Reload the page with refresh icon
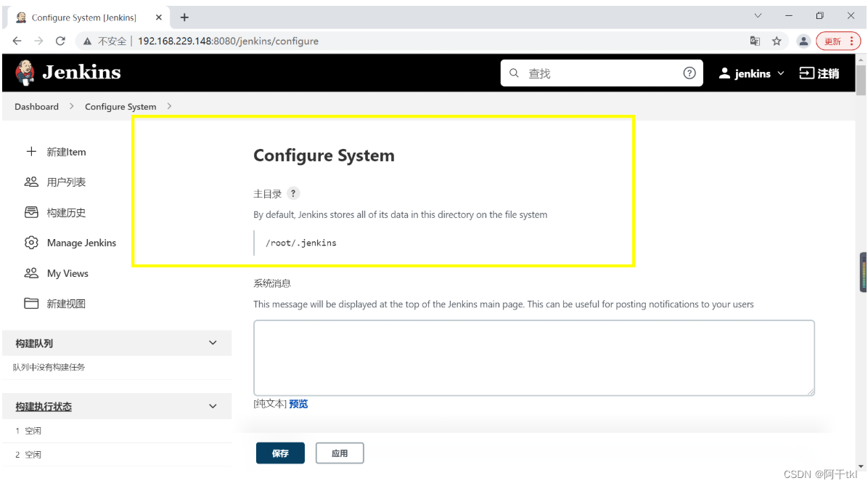This screenshot has width=868, height=486. [60, 41]
